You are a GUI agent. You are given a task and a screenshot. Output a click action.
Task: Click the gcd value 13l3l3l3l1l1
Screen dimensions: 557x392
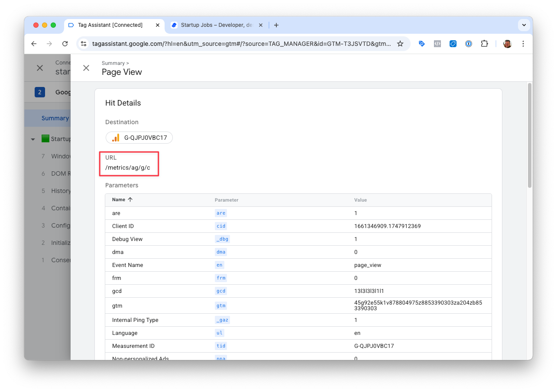(369, 291)
